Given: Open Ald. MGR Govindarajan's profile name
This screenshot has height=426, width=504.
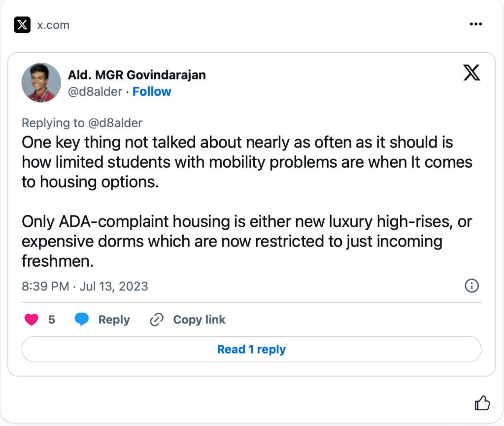Looking at the screenshot, I should coord(136,75).
